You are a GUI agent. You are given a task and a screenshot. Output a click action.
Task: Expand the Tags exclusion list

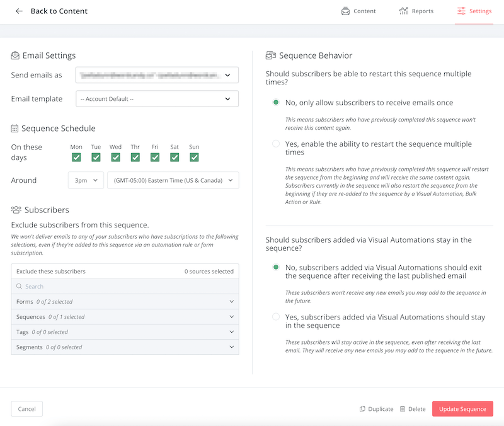(125, 332)
